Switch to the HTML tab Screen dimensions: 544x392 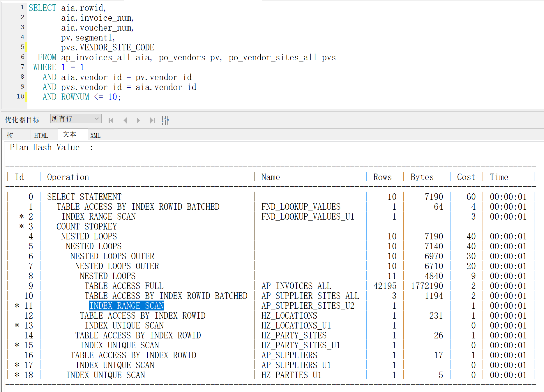(x=41, y=135)
